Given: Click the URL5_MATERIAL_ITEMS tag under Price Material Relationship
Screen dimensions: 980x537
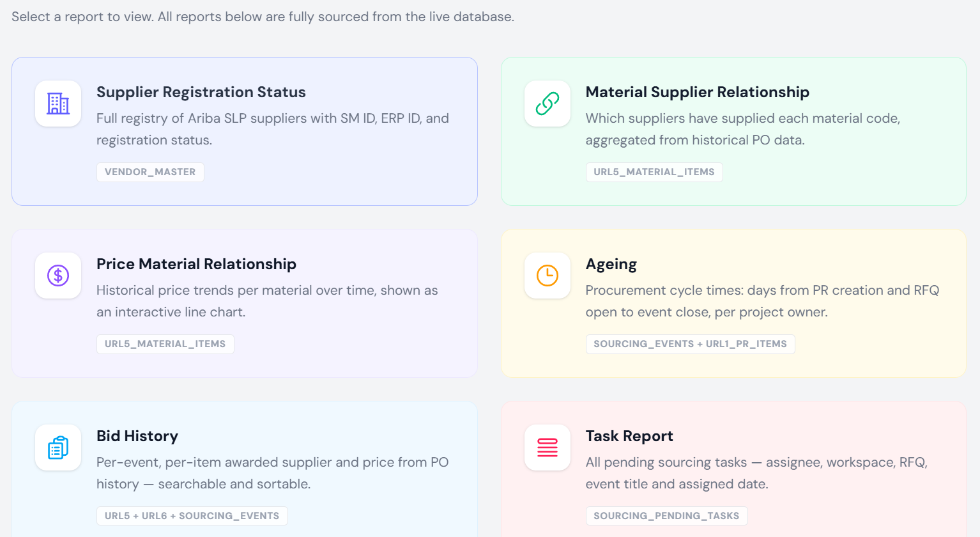Looking at the screenshot, I should pos(165,344).
